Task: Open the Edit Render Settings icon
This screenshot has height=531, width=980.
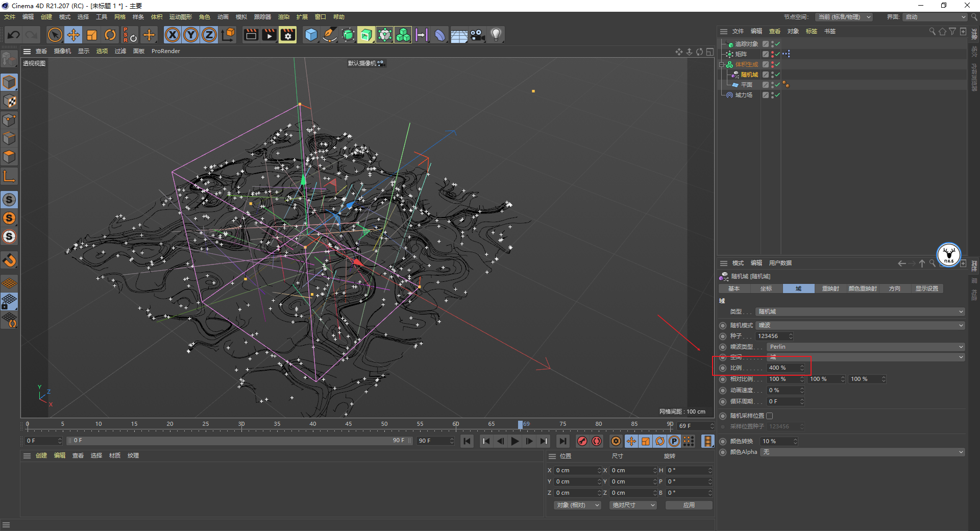Action: tap(288, 35)
